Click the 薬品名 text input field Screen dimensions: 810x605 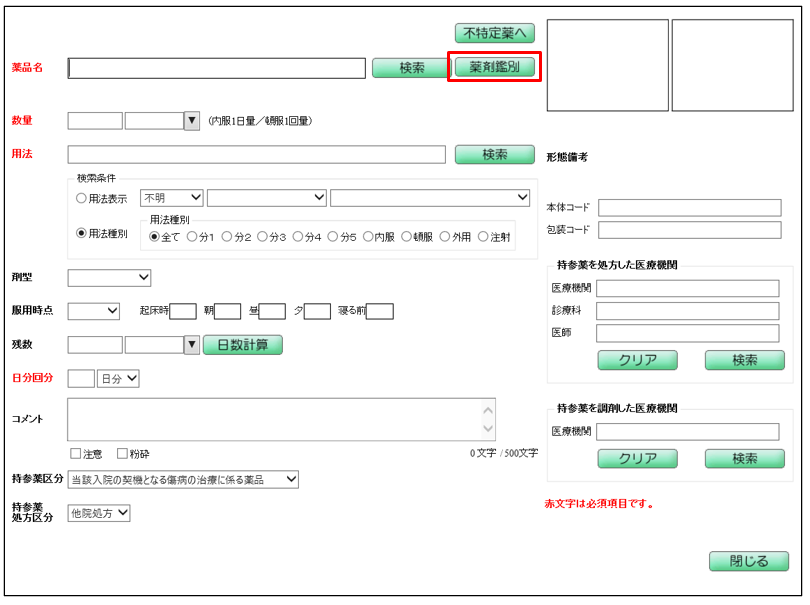216,68
